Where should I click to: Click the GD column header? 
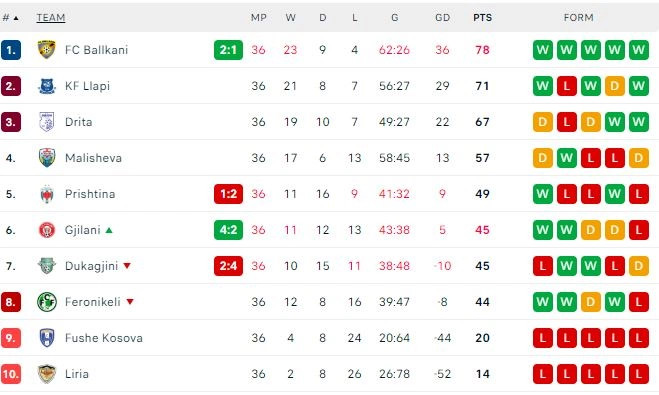[443, 18]
